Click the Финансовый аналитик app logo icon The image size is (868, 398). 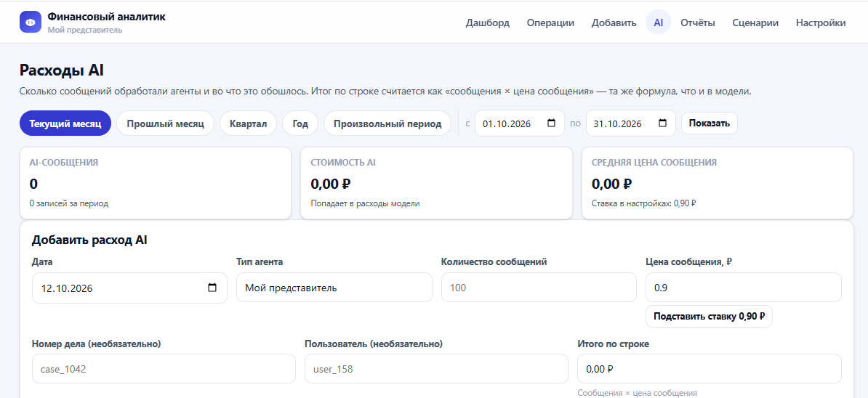[31, 22]
